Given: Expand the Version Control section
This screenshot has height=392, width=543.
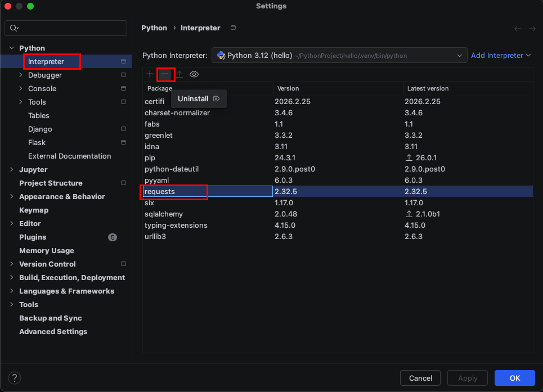Looking at the screenshot, I should (x=12, y=264).
